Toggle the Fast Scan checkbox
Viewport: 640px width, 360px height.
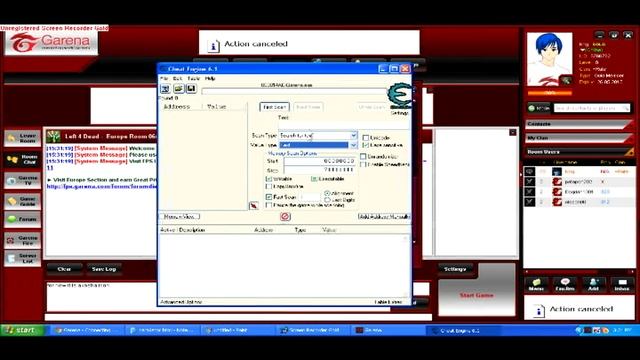tap(269, 197)
